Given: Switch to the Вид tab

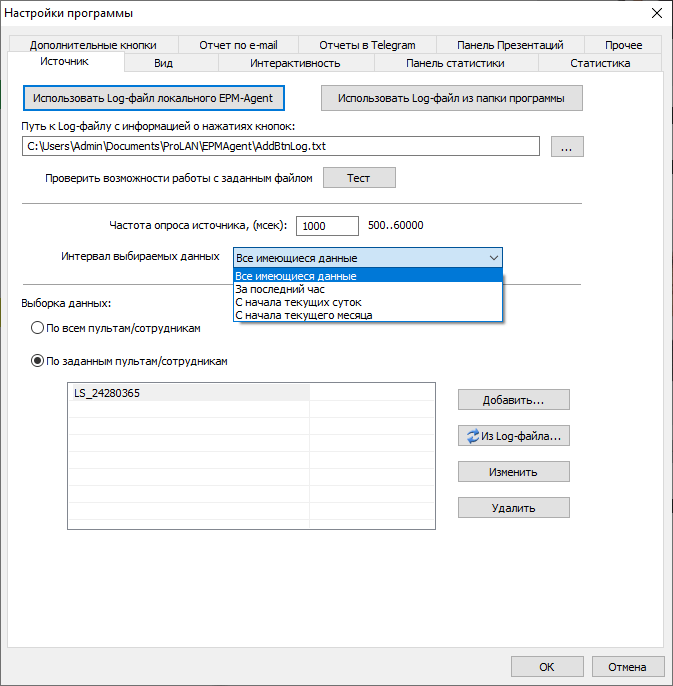Looking at the screenshot, I should click(x=164, y=63).
